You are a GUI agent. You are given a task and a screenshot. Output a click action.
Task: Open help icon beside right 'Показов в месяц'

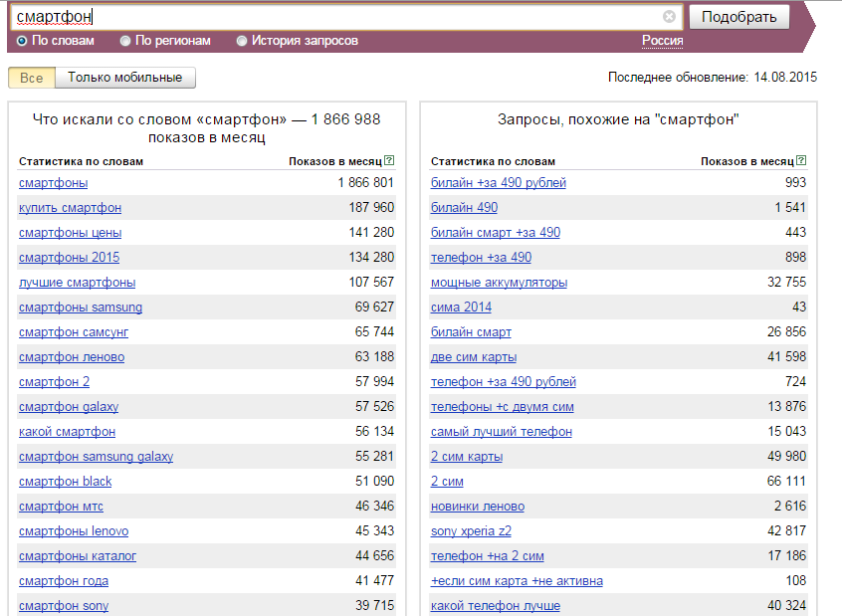tap(801, 160)
